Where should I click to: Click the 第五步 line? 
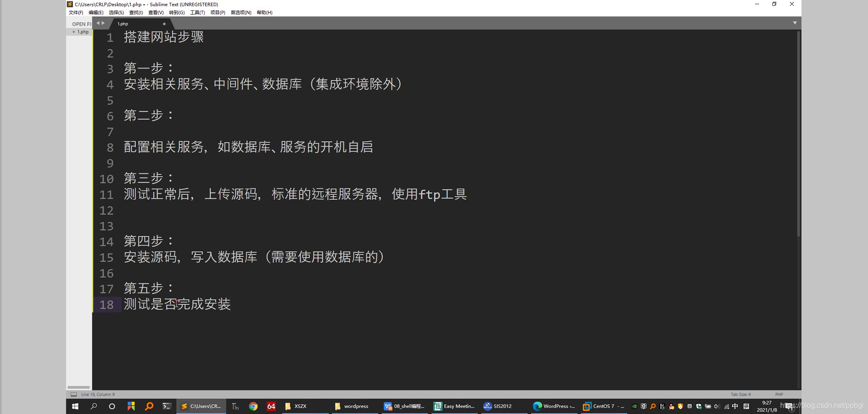(149, 289)
